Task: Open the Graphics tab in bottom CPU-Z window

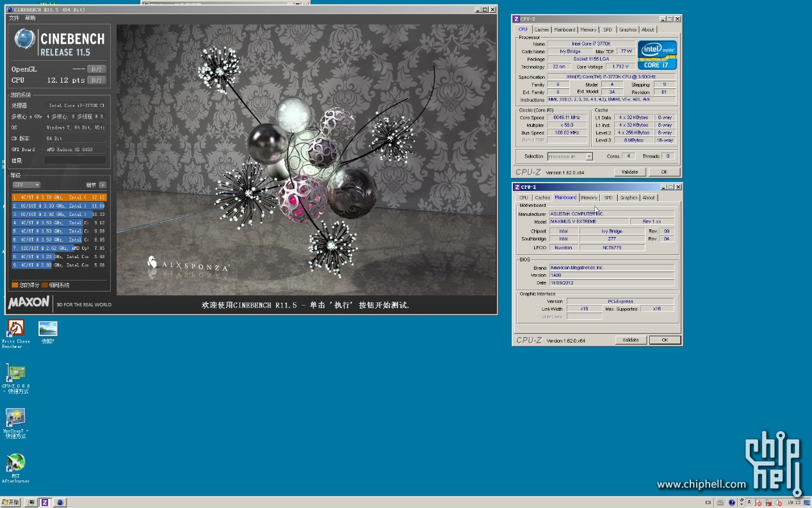Action: click(x=629, y=198)
